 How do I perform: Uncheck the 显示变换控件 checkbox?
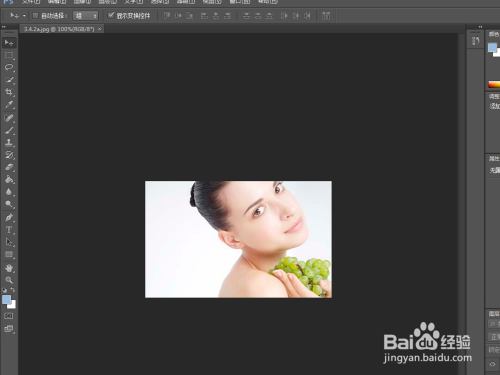[x=111, y=15]
